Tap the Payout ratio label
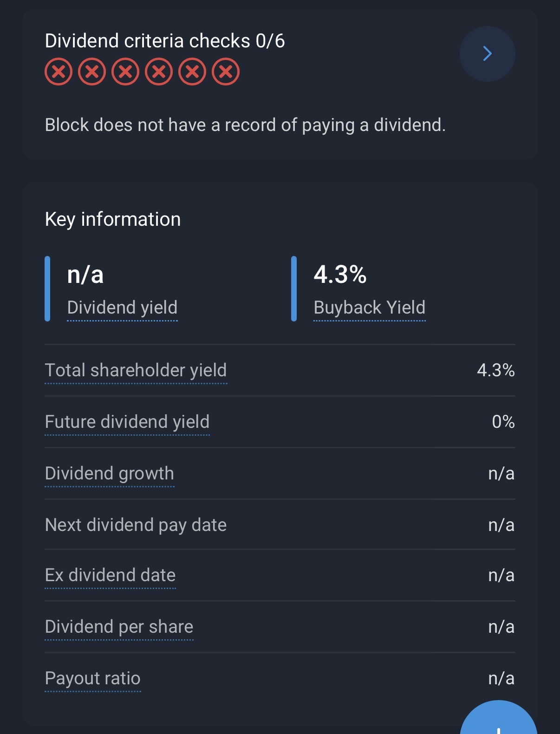This screenshot has width=560, height=734. 93,678
